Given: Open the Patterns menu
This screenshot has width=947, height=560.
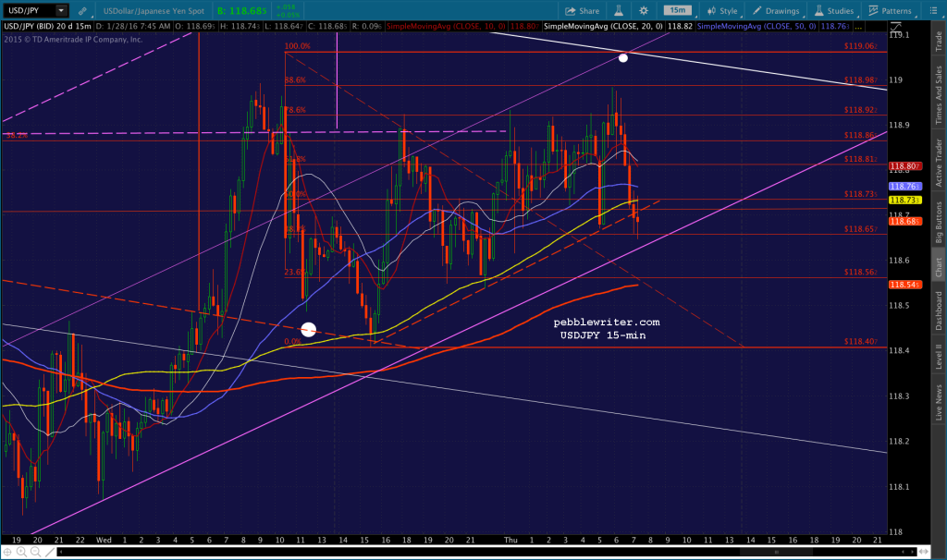Looking at the screenshot, I should tap(890, 11).
